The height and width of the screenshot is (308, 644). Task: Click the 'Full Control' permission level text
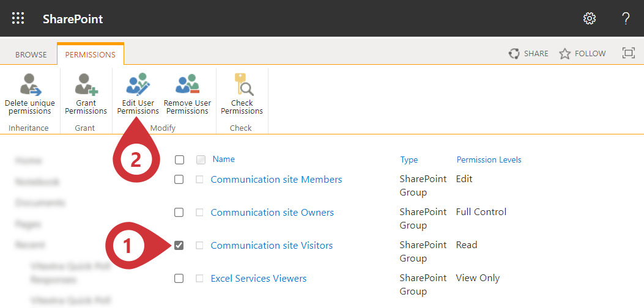(481, 212)
